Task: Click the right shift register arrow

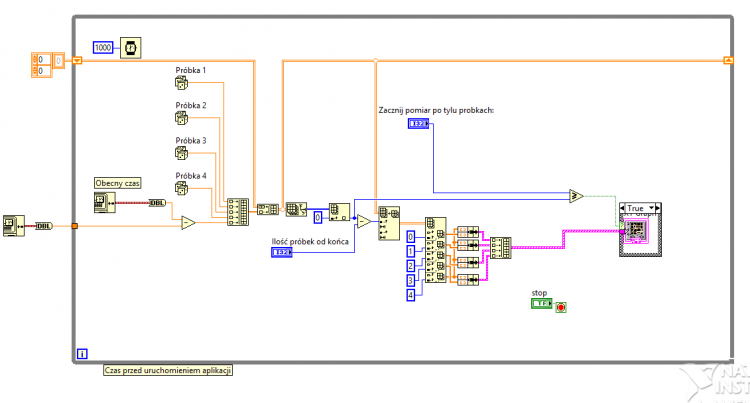Action: pyautogui.click(x=728, y=60)
